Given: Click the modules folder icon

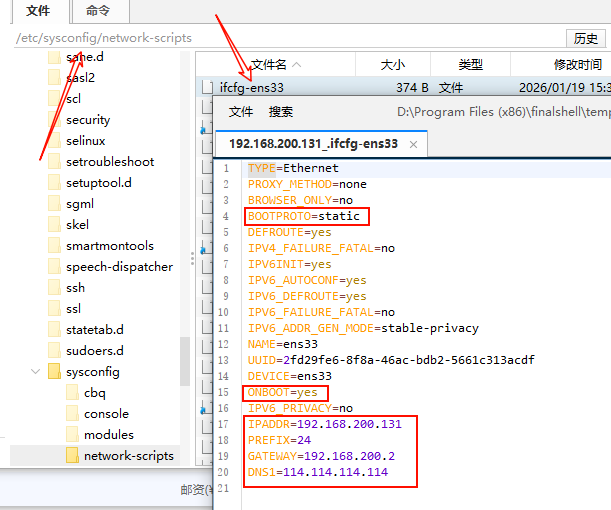Looking at the screenshot, I should 72,435.
